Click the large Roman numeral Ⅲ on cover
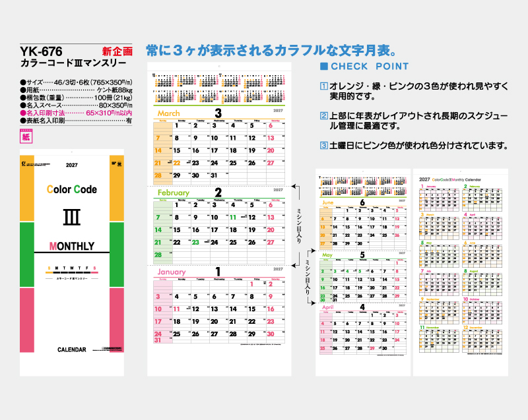 (72, 217)
